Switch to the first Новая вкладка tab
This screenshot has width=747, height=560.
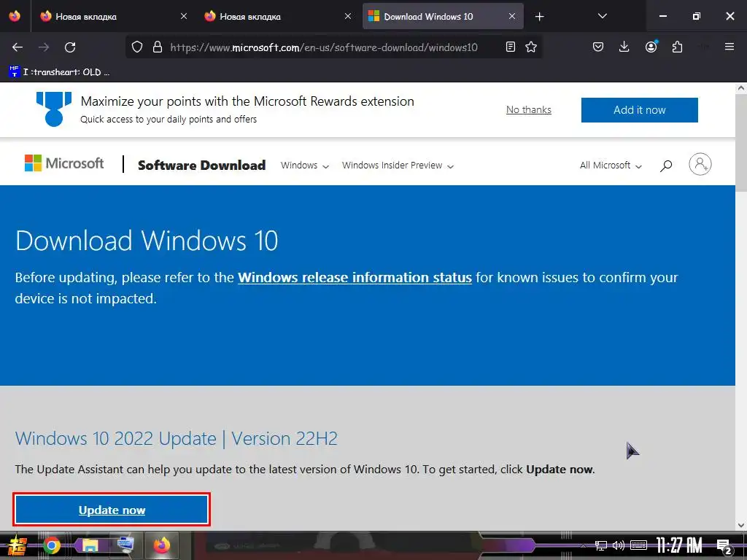click(113, 16)
